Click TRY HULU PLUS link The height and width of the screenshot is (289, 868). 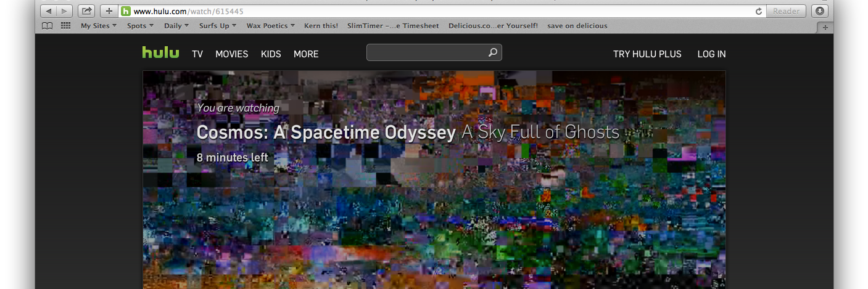click(647, 54)
